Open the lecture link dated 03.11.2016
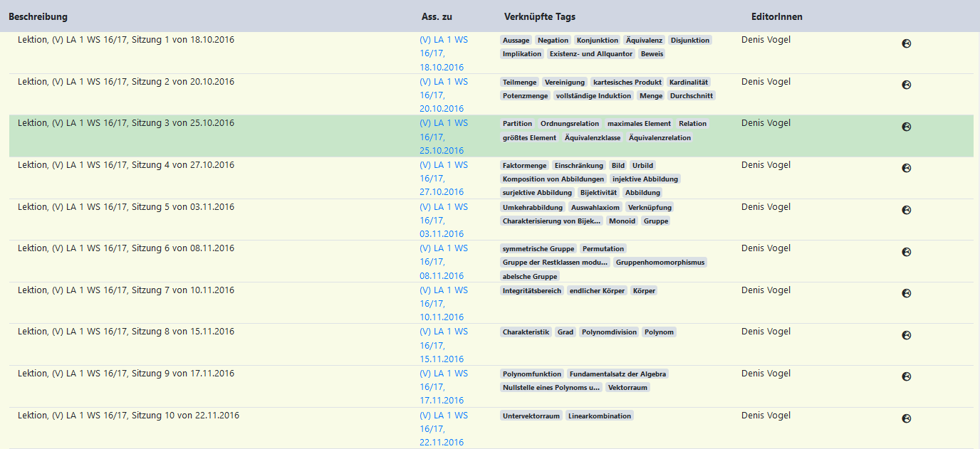980x449 pixels. click(443, 221)
